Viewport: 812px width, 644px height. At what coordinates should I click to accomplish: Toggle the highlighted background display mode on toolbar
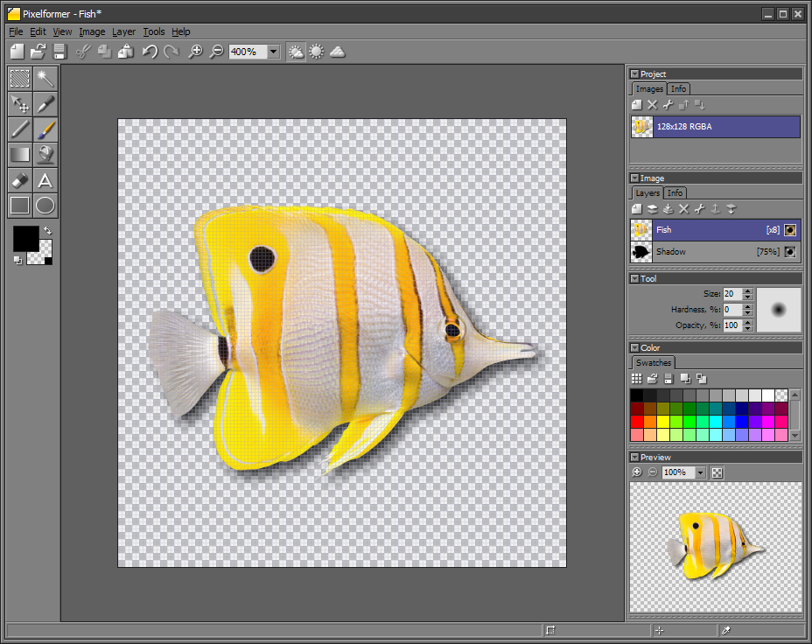(296, 52)
